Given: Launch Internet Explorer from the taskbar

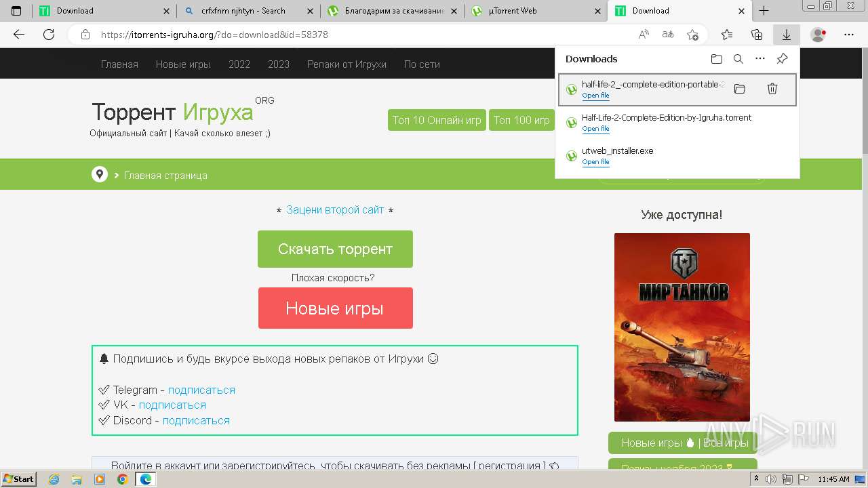Looking at the screenshot, I should click(x=54, y=479).
